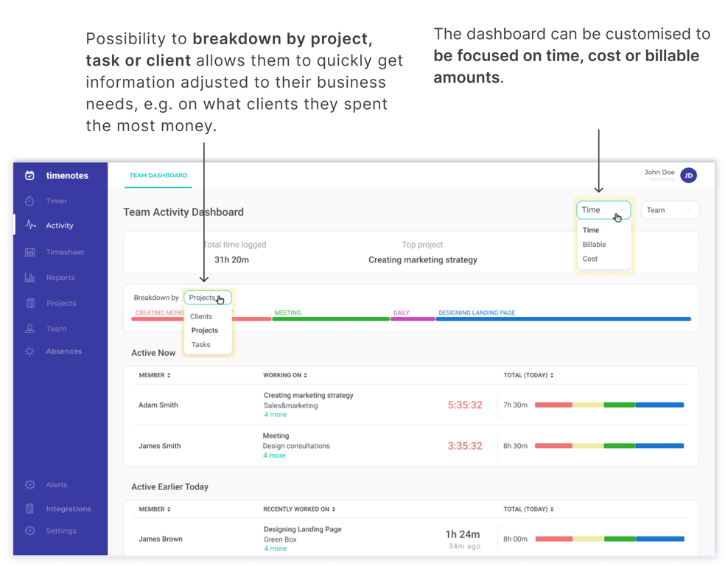Viewport: 728px width, 566px height.
Task: Choose Tasks in breakdown menu
Action: [200, 345]
